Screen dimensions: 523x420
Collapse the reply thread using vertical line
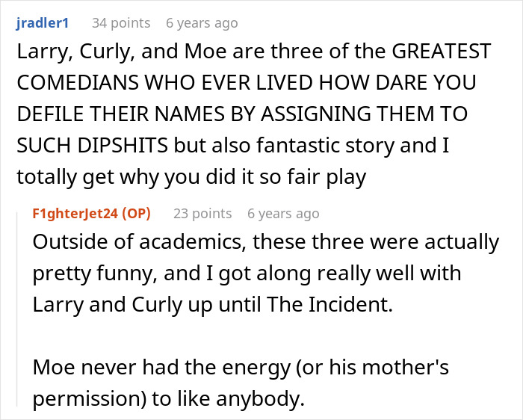point(16,309)
